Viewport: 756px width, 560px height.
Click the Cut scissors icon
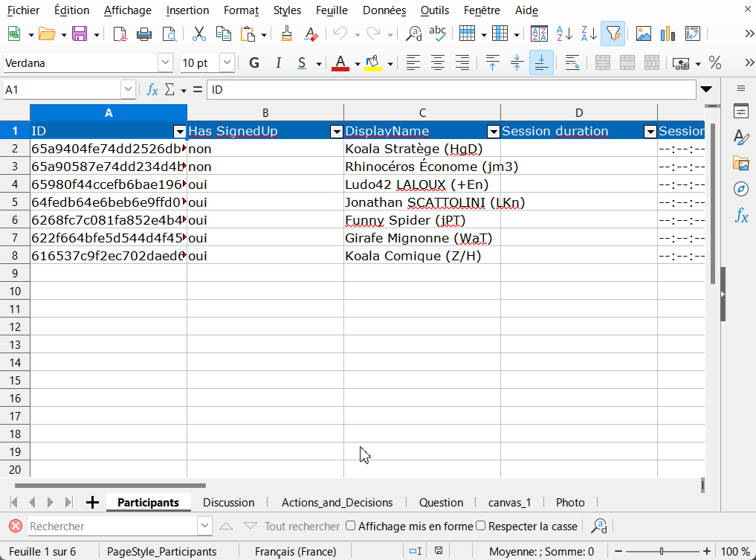[198, 33]
